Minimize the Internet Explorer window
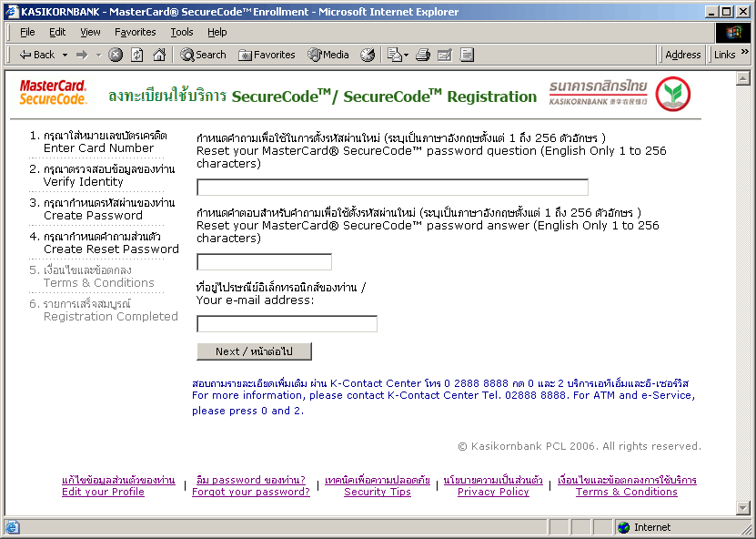 click(x=711, y=12)
